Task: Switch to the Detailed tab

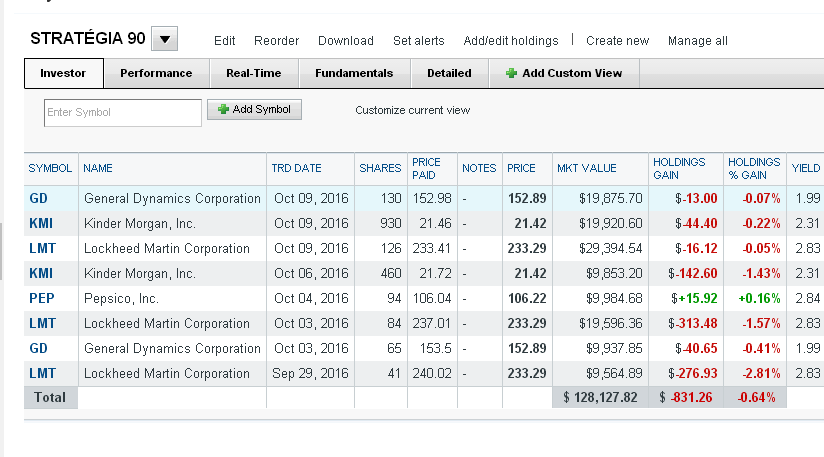Action: (449, 73)
